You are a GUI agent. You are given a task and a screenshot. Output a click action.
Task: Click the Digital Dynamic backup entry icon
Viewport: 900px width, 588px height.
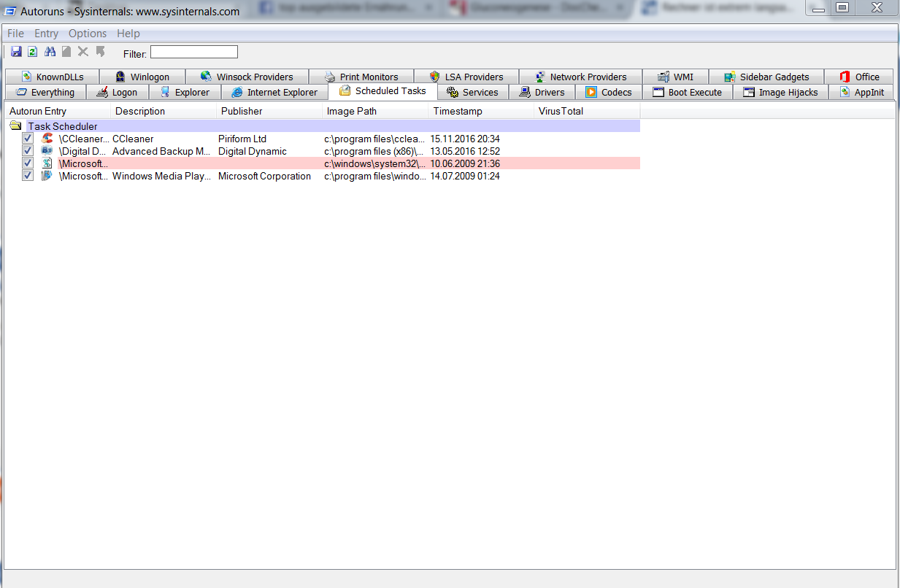[47, 151]
